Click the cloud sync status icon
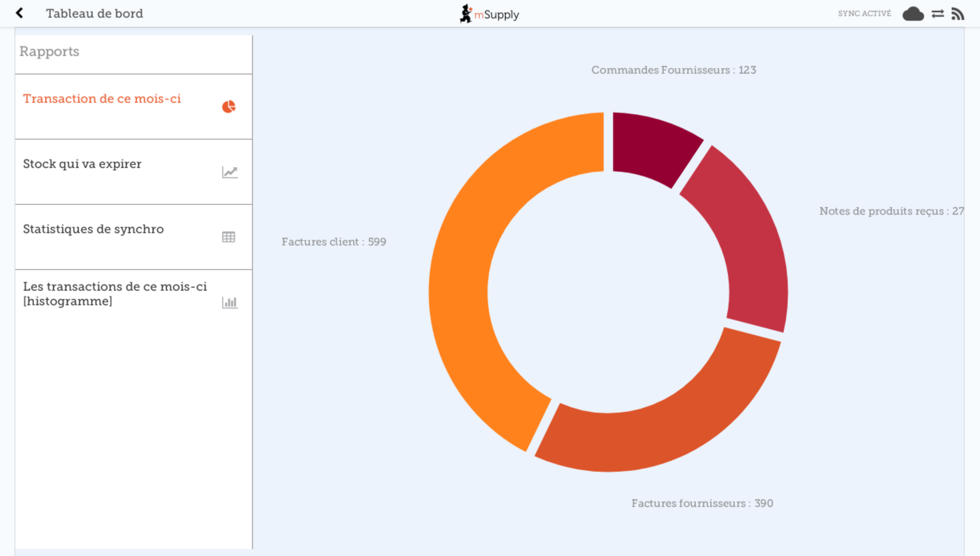980x556 pixels. [x=913, y=14]
